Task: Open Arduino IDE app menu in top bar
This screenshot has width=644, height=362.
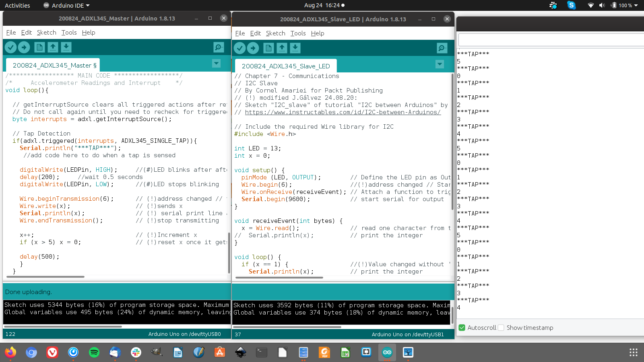Action: pos(66,6)
